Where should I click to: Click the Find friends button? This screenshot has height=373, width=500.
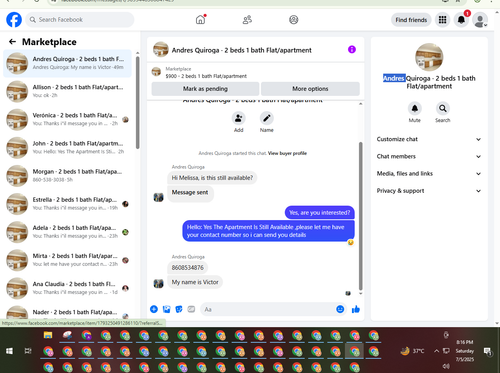pos(411,20)
